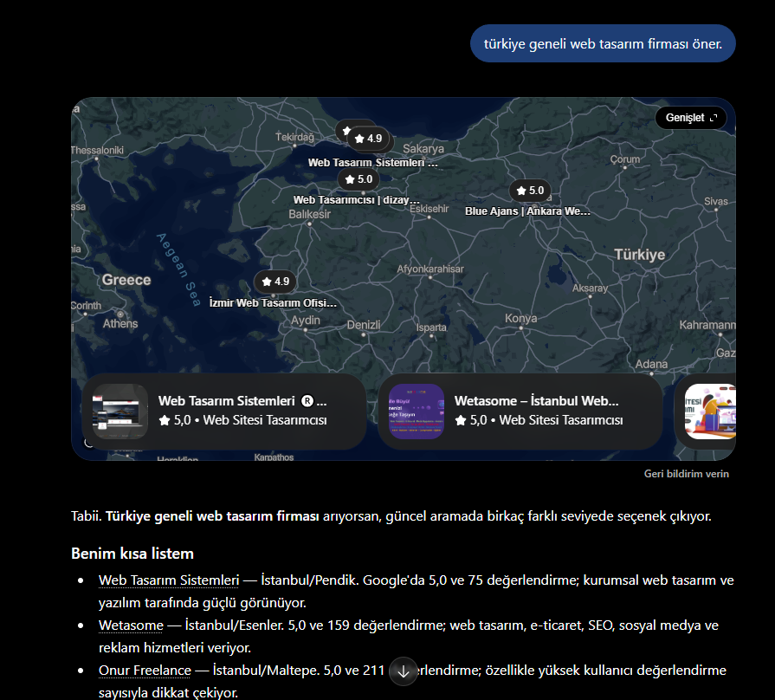Click the 'Athens' label on the map
Viewport: 775px width, 700px height.
120,324
